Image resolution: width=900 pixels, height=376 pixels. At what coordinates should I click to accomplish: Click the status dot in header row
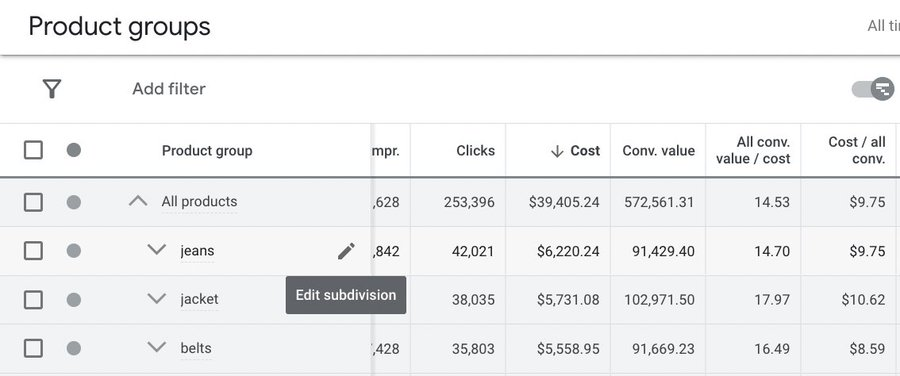pyautogui.click(x=73, y=150)
